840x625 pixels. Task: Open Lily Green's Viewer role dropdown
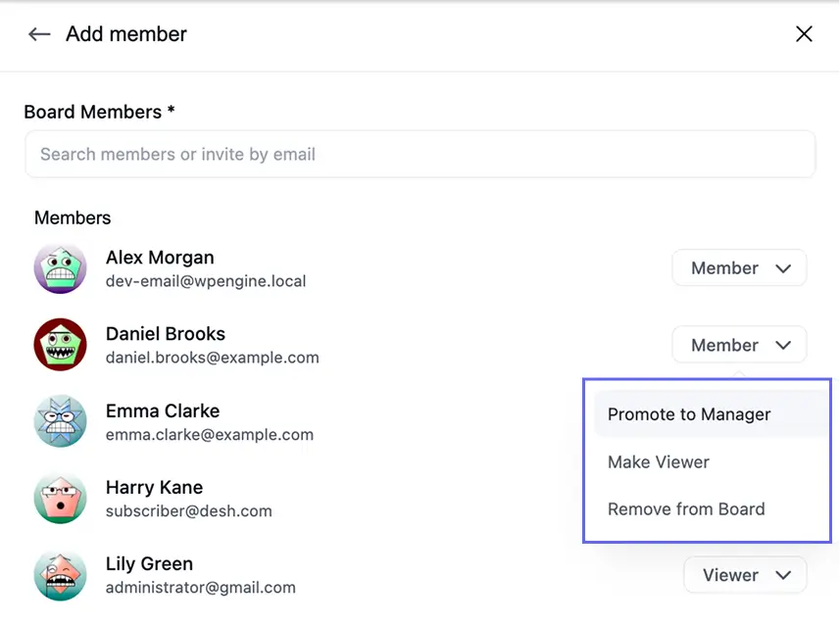click(x=745, y=575)
